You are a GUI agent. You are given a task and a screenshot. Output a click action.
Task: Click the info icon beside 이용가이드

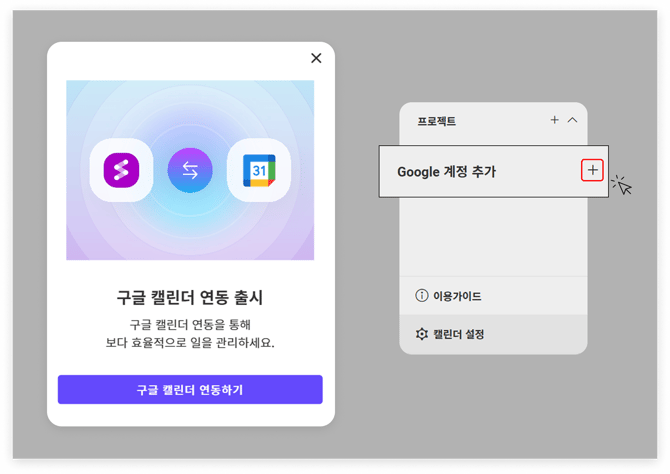[x=421, y=296]
